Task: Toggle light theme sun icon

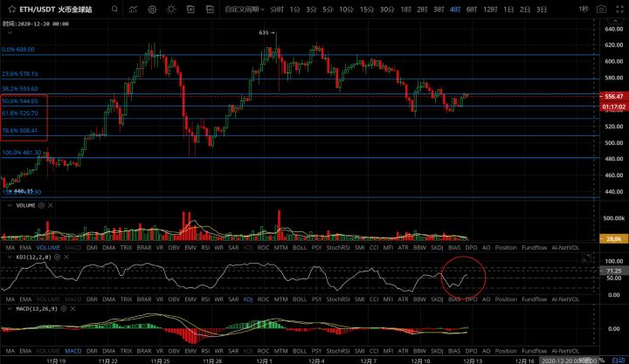Action: (171, 10)
